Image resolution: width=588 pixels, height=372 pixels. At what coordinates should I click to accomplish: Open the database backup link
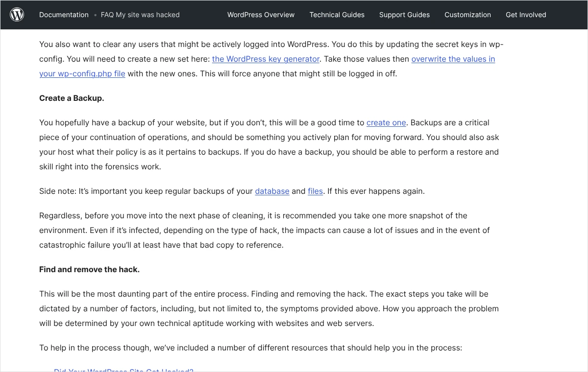coord(272,191)
